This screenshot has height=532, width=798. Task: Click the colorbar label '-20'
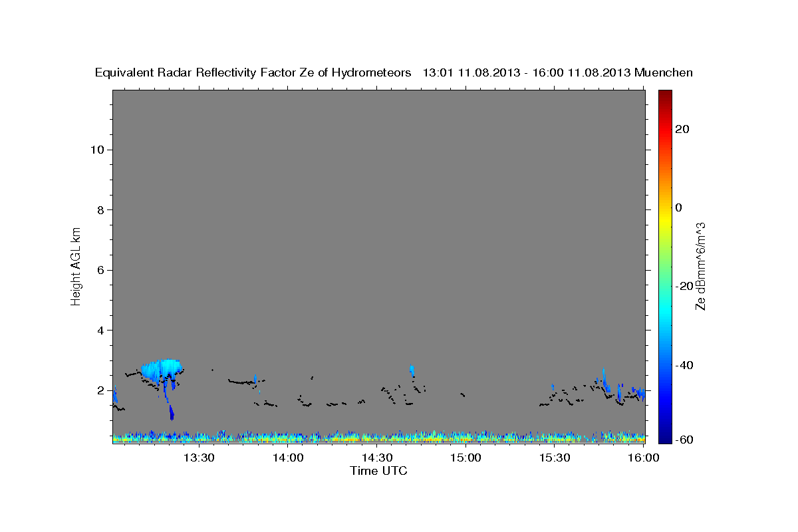pos(685,286)
